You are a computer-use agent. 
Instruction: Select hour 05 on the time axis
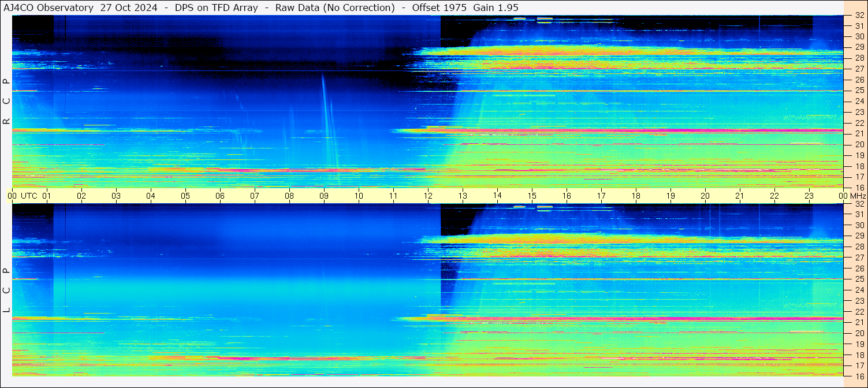[185, 196]
